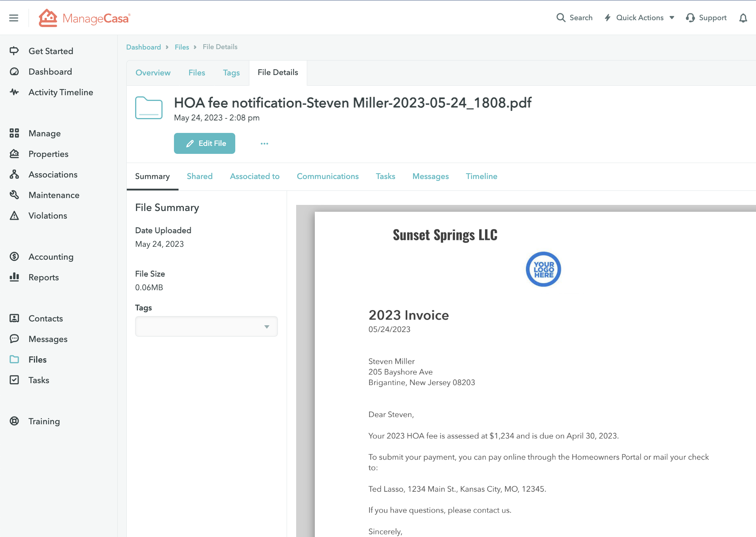Viewport: 756px width, 537px height.
Task: Click the large file folder icon
Action: click(149, 108)
